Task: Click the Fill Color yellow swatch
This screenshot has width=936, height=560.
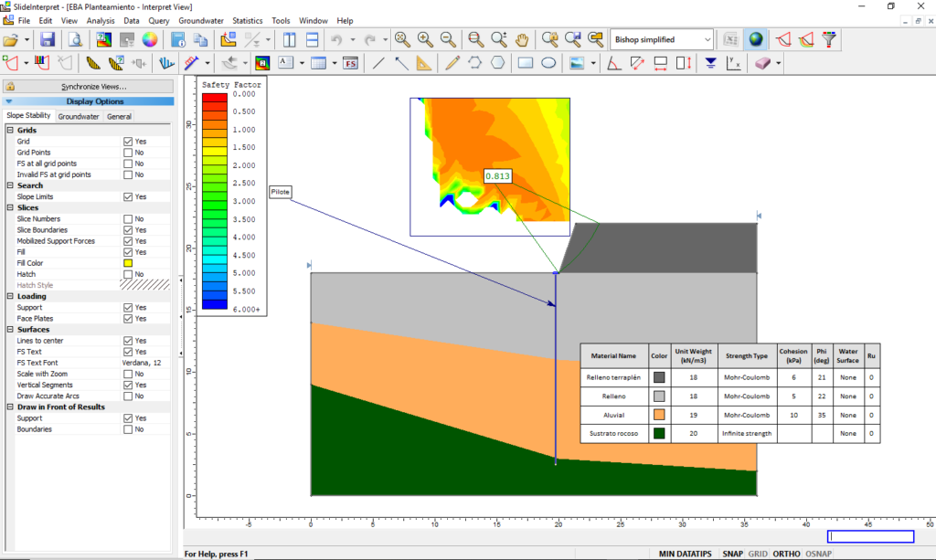Action: click(128, 263)
